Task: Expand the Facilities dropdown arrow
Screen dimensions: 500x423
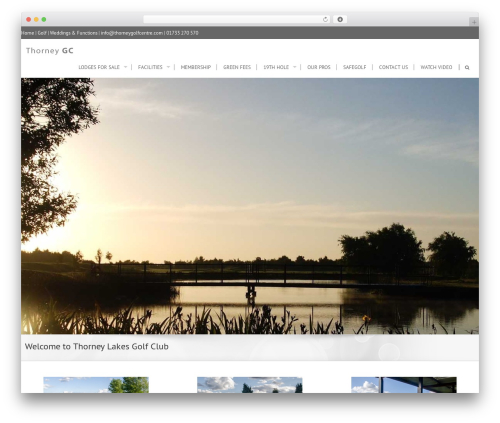Action: [168, 67]
